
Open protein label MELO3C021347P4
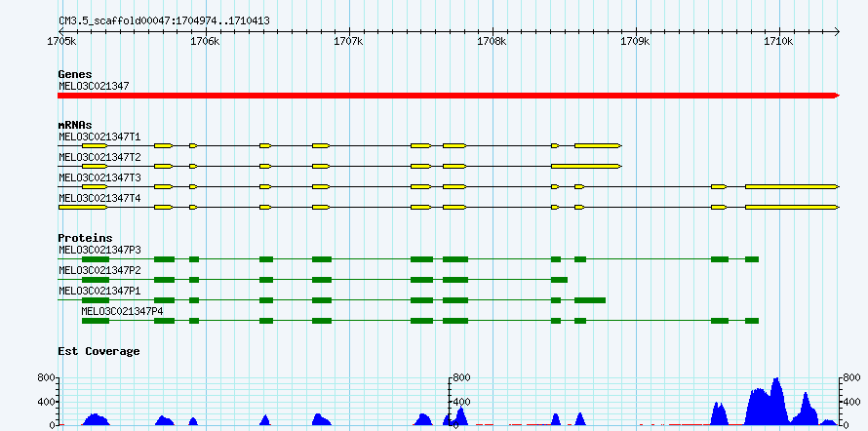(x=122, y=311)
